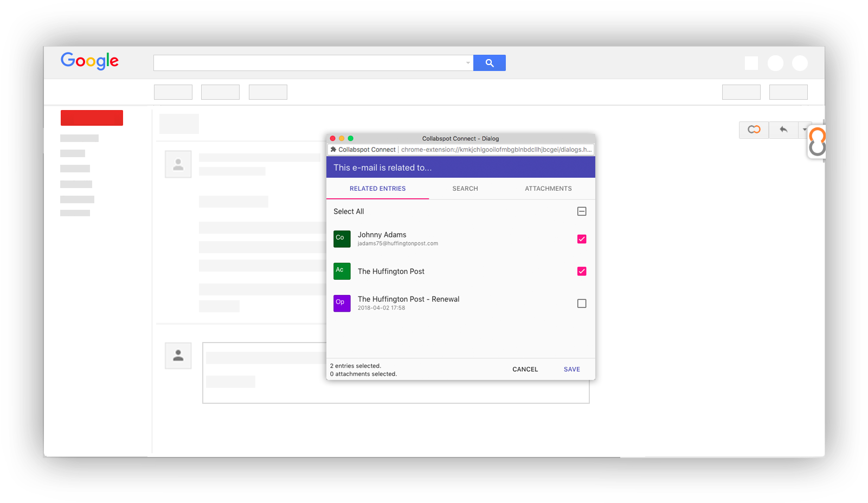868x503 pixels.
Task: Click the account avatar circle top right
Action: tap(800, 63)
